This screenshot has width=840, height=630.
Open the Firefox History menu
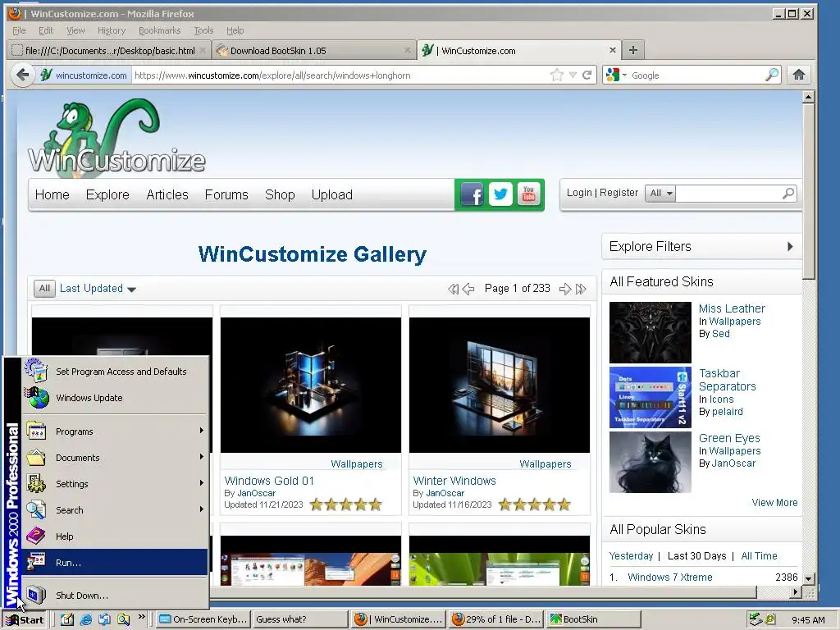click(x=112, y=30)
